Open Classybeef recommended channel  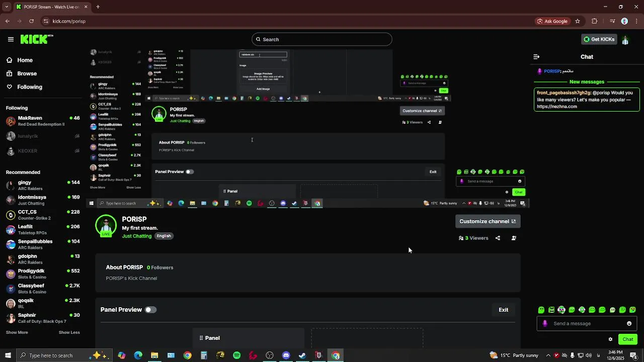pyautogui.click(x=43, y=289)
